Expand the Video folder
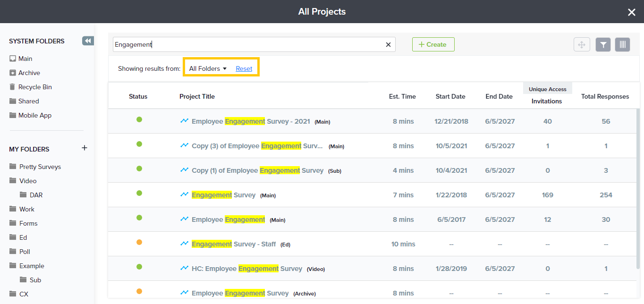Viewport: 644px width, 304px height. pos(28,181)
